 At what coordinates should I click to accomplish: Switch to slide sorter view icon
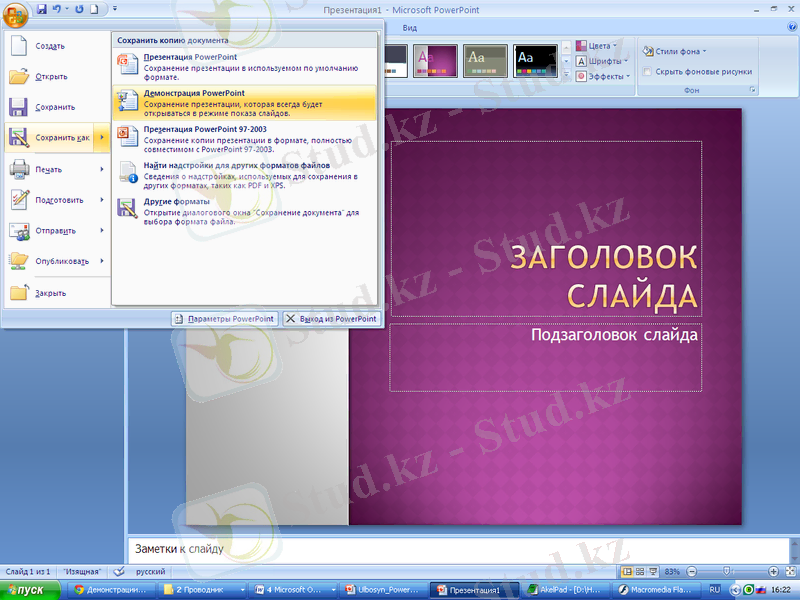(641, 571)
